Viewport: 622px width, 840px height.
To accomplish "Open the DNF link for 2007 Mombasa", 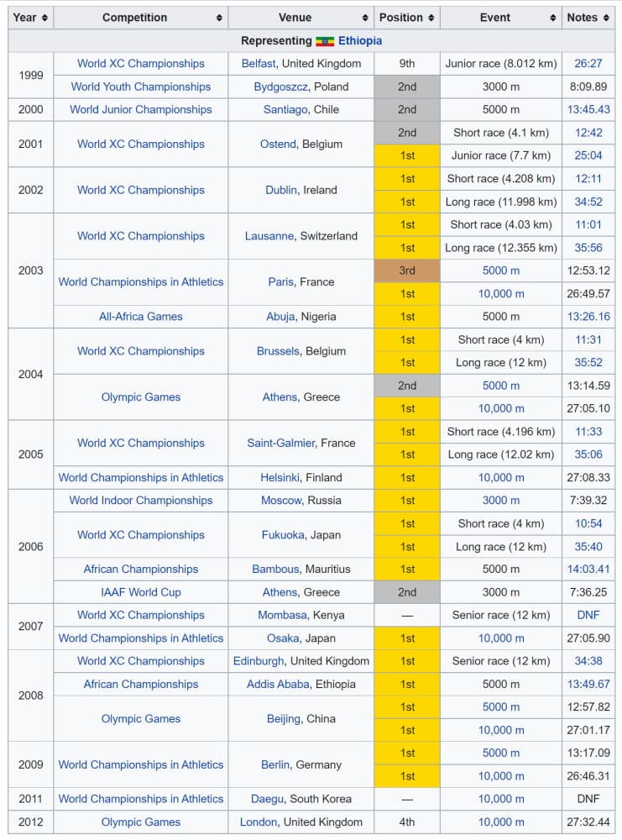I will pos(588,616).
